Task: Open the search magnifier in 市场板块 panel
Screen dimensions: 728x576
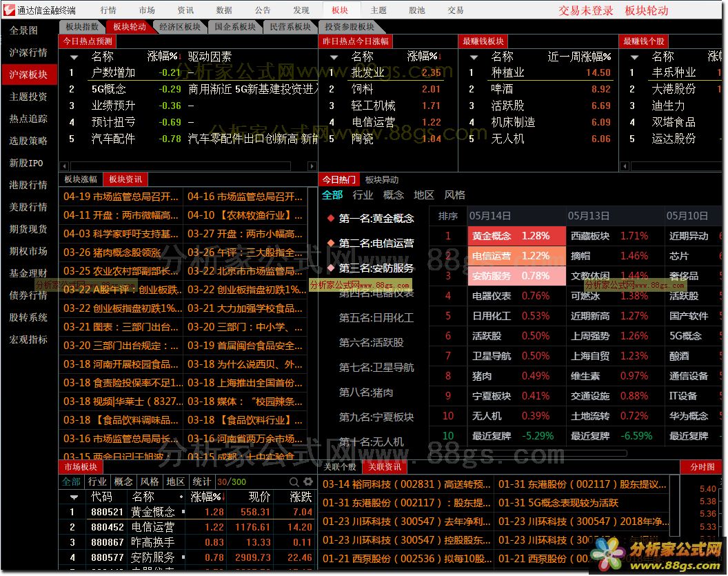Action: click(294, 481)
